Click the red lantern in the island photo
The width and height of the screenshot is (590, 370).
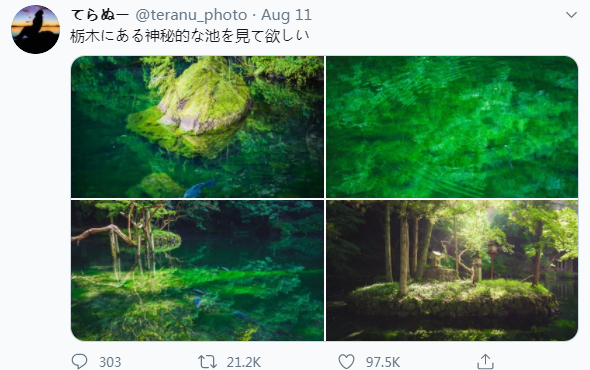pos(493,257)
